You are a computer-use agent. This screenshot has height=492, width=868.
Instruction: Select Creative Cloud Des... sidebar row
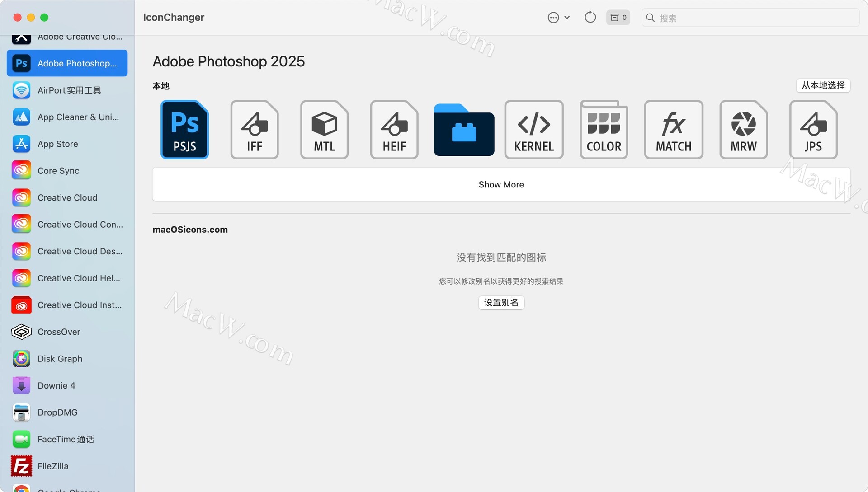(x=67, y=251)
